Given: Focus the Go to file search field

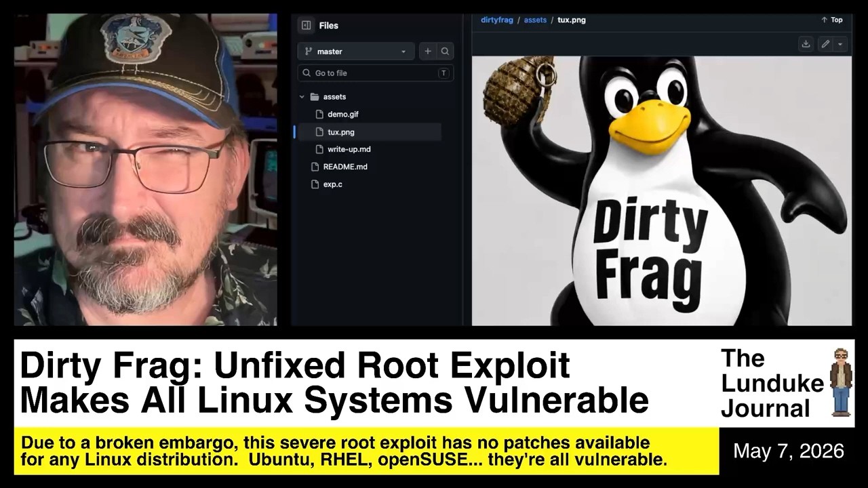Looking at the screenshot, I should click(376, 73).
